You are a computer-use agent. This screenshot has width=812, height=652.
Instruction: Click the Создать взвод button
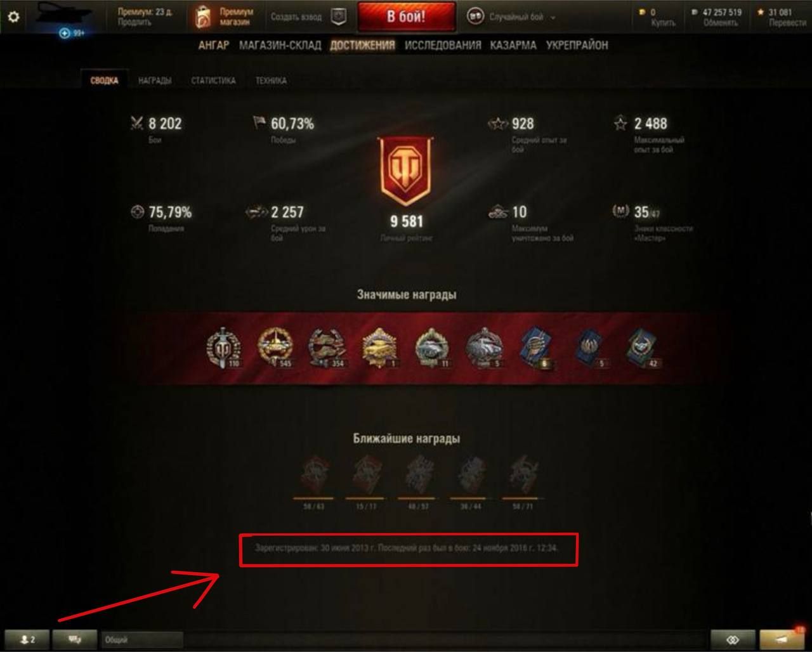(296, 17)
